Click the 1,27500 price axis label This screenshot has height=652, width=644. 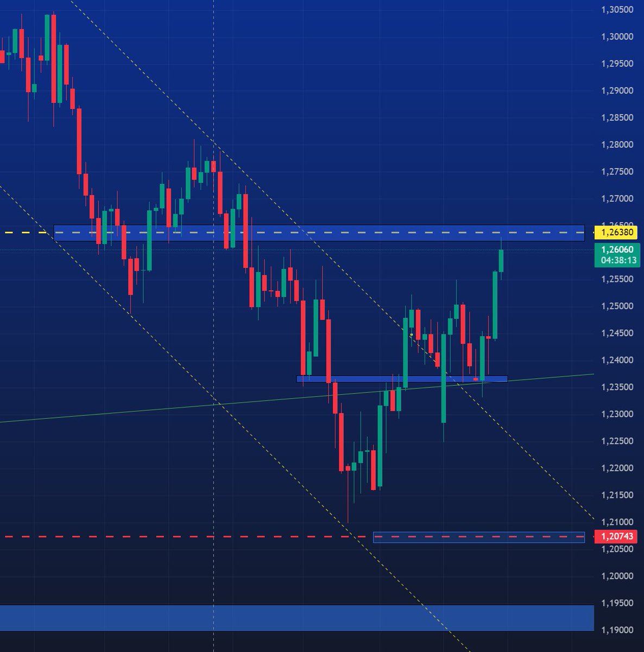617,172
